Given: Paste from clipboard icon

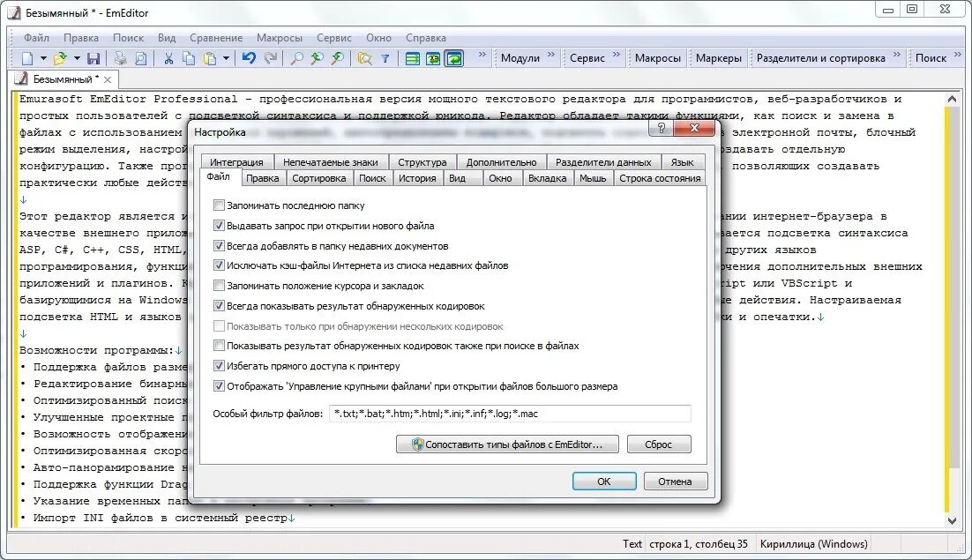Looking at the screenshot, I should 210,58.
